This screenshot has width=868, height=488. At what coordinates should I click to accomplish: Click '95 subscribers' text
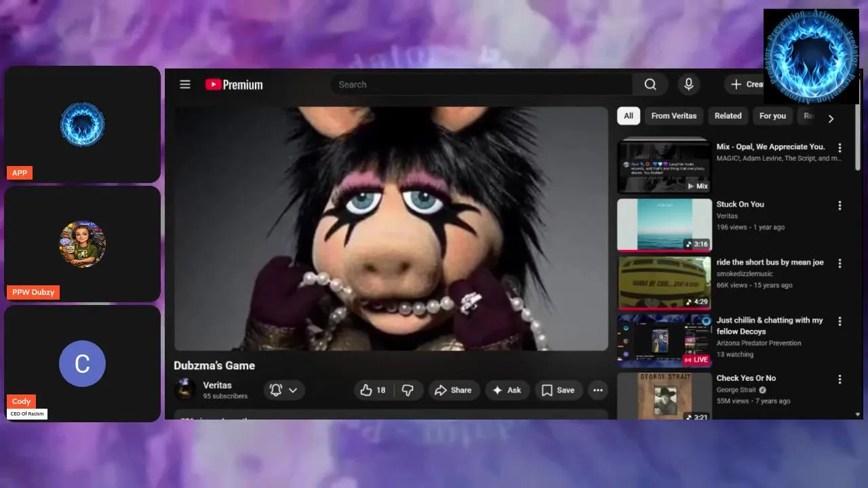(225, 396)
